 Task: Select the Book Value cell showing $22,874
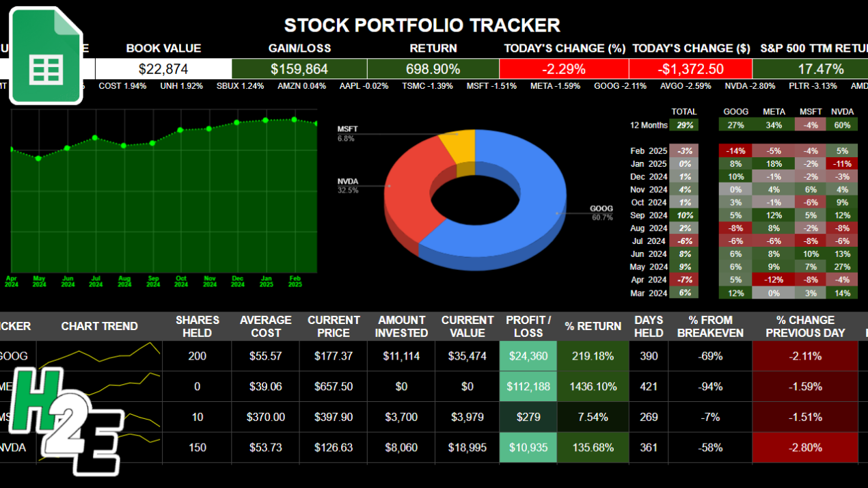[163, 68]
